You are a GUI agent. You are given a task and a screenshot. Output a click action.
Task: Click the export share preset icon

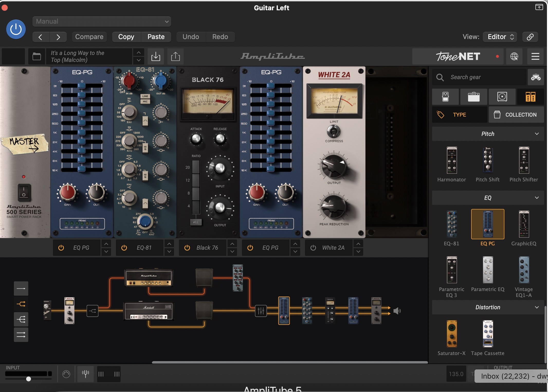(175, 56)
